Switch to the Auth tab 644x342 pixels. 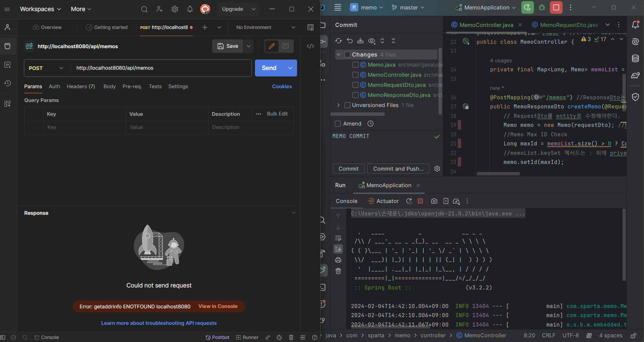[54, 87]
